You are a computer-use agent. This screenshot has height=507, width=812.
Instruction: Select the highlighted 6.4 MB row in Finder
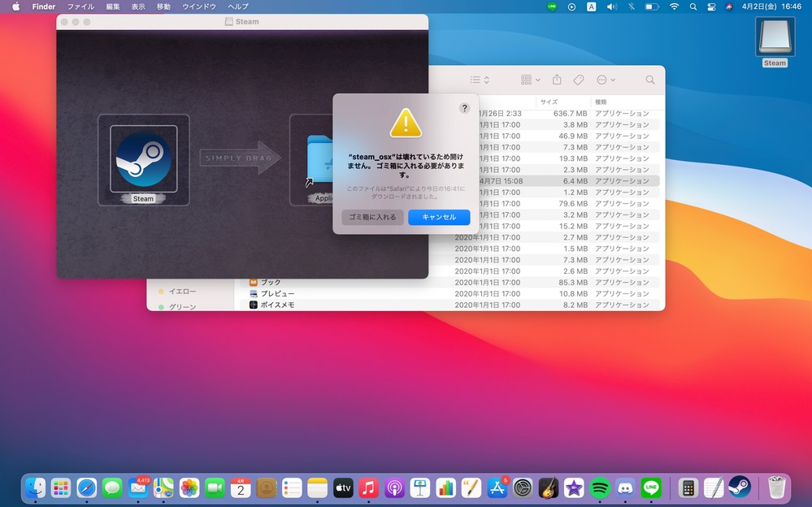pos(568,181)
